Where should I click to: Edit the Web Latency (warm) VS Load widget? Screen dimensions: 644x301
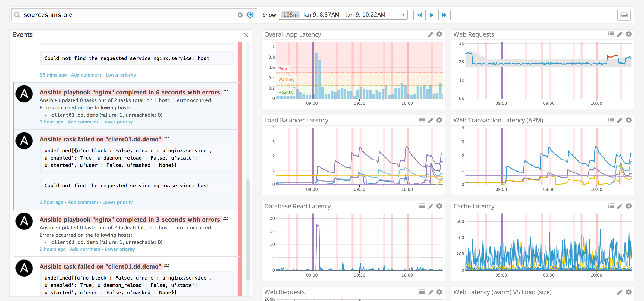[x=620, y=292]
